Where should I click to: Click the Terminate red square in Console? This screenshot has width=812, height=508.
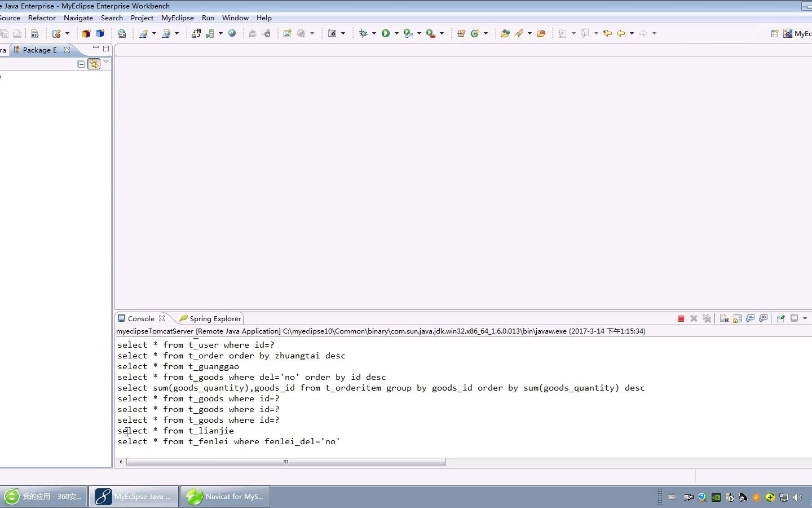[681, 319]
